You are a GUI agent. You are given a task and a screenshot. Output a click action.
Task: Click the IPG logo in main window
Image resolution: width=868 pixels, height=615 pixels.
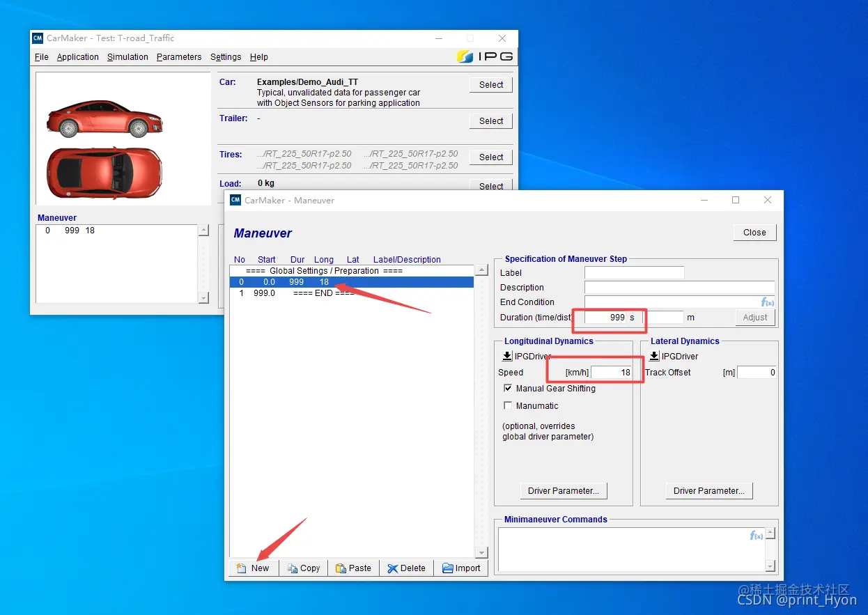click(486, 57)
